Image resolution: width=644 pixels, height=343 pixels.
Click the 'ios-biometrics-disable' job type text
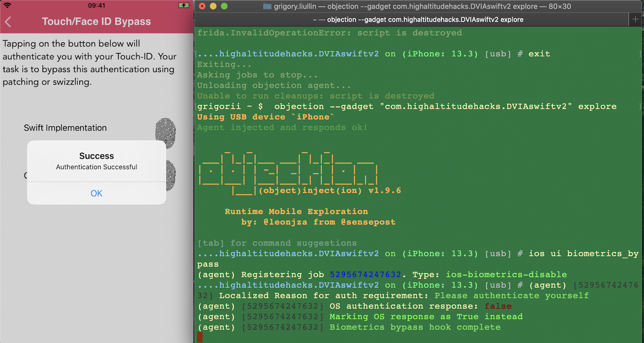pyautogui.click(x=506, y=274)
